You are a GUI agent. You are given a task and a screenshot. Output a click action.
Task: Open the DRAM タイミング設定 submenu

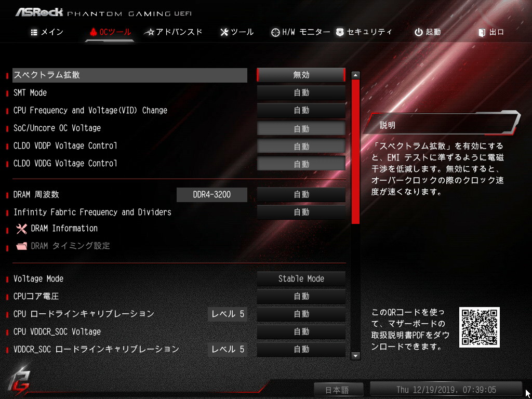pos(70,246)
